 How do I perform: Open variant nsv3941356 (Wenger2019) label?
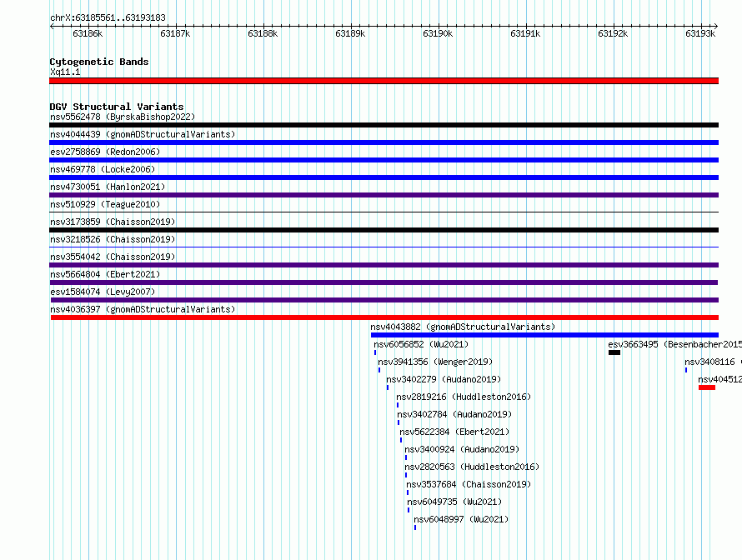[435, 362]
